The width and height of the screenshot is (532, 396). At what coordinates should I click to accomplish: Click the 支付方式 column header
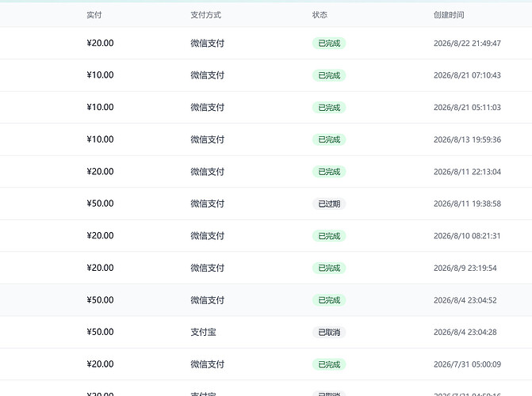point(205,15)
